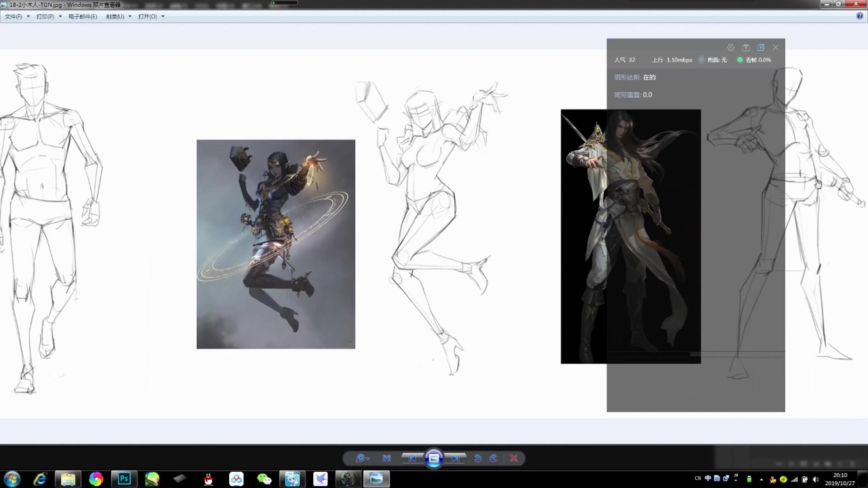The image size is (868, 488).
Task: Expand the 刻录(U) dropdown arrow
Action: tap(130, 16)
